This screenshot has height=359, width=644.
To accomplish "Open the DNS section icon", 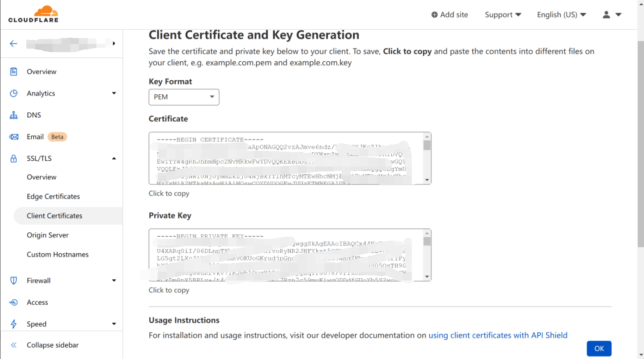I will (13, 115).
